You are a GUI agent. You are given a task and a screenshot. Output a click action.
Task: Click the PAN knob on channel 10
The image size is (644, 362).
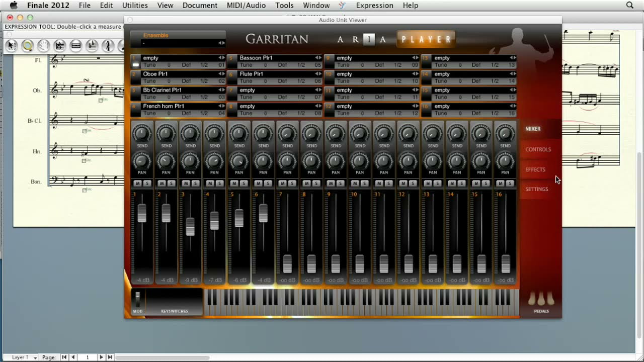360,161
